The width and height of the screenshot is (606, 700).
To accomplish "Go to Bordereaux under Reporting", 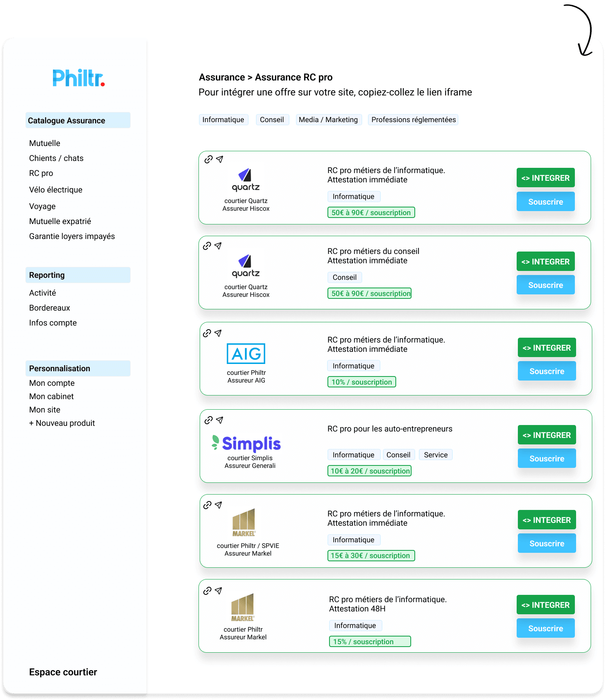I will [x=49, y=308].
